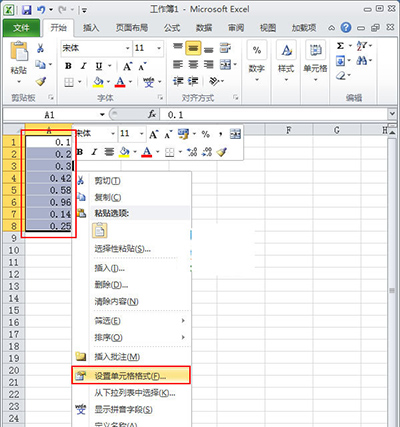Switch to the Insert (插入) tab
This screenshot has height=427, width=400.
pos(91,28)
